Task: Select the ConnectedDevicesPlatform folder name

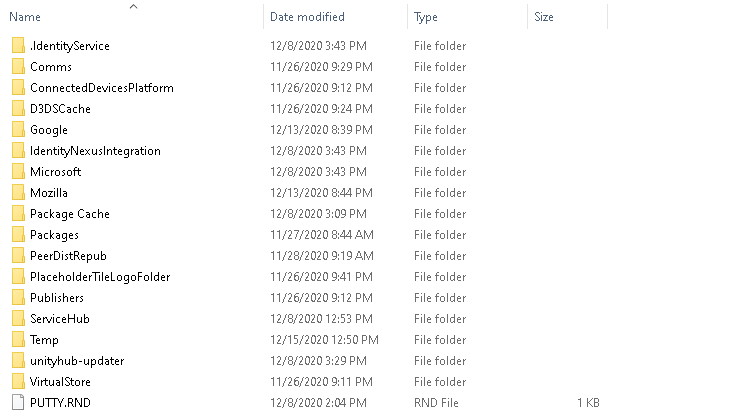Action: coord(102,88)
